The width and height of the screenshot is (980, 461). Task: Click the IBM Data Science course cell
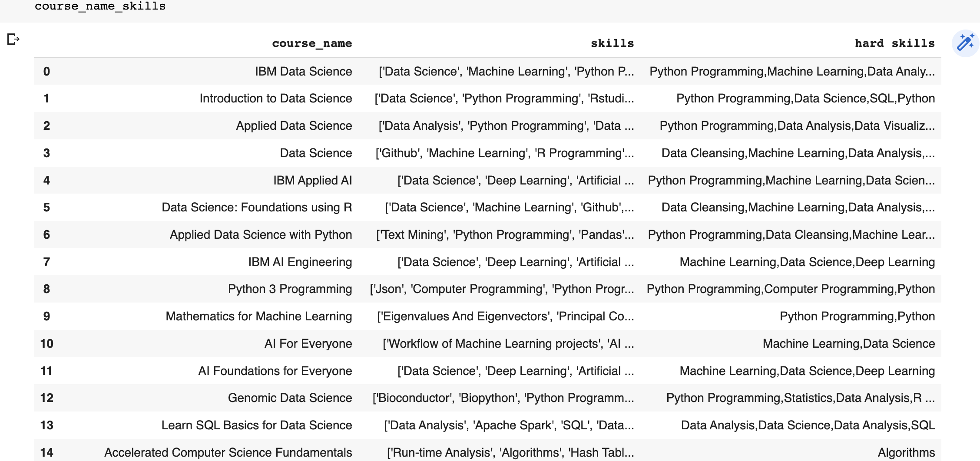coord(303,71)
